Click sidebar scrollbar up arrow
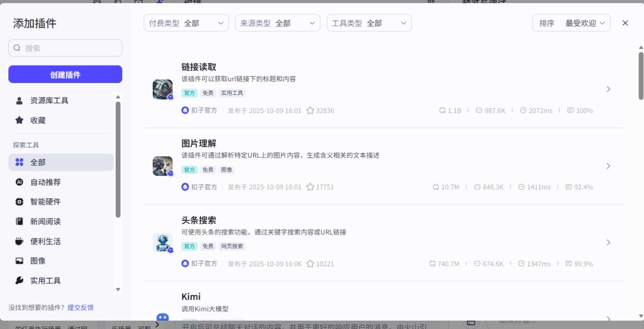Viewport: 644px width, 329px height. pos(118,97)
